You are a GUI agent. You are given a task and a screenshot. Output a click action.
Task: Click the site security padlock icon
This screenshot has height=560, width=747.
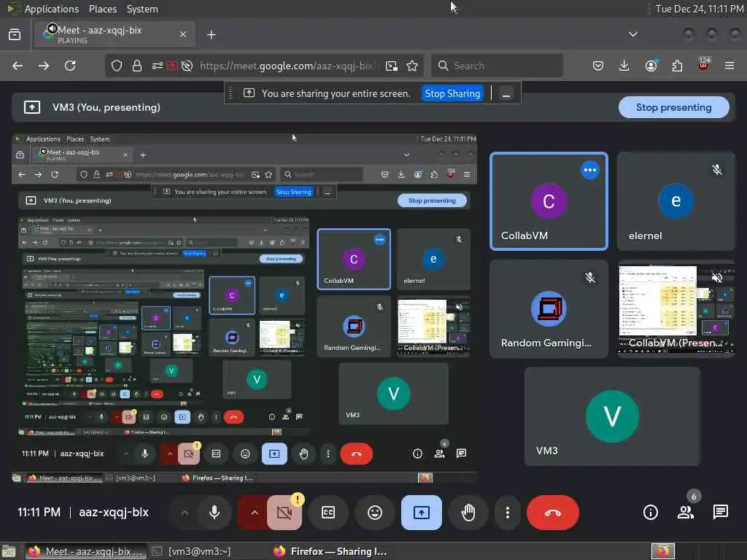pyautogui.click(x=137, y=66)
